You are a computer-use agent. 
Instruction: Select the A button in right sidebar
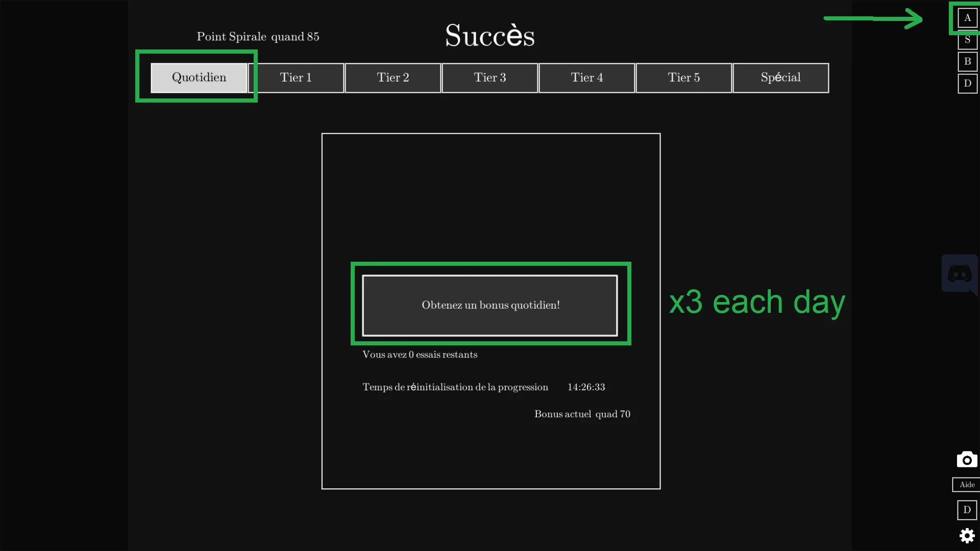(x=967, y=18)
